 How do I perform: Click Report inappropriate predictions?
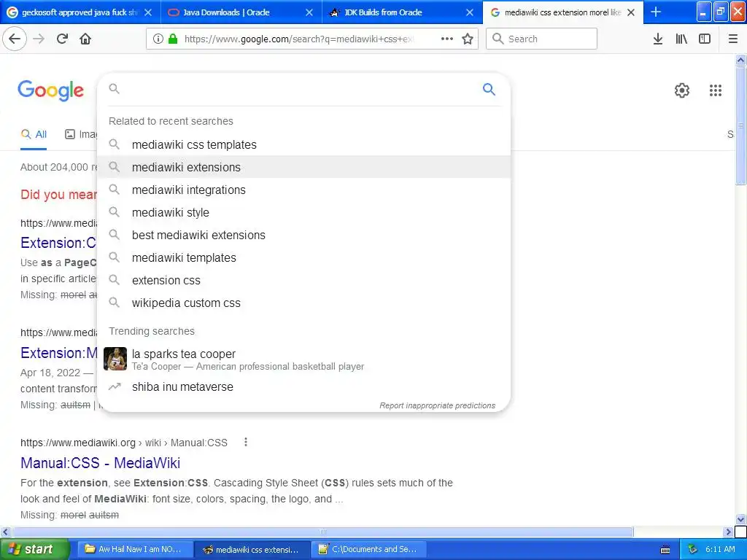pyautogui.click(x=438, y=405)
